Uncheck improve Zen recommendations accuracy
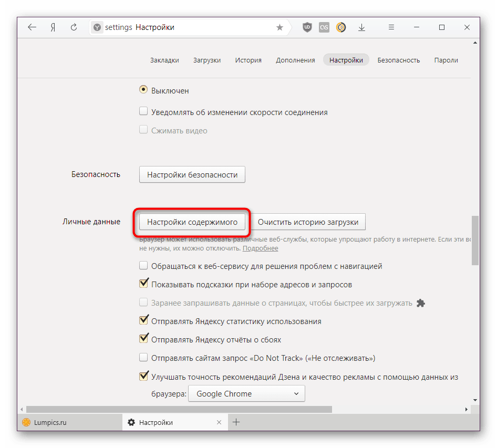The image size is (497, 448). [x=143, y=376]
